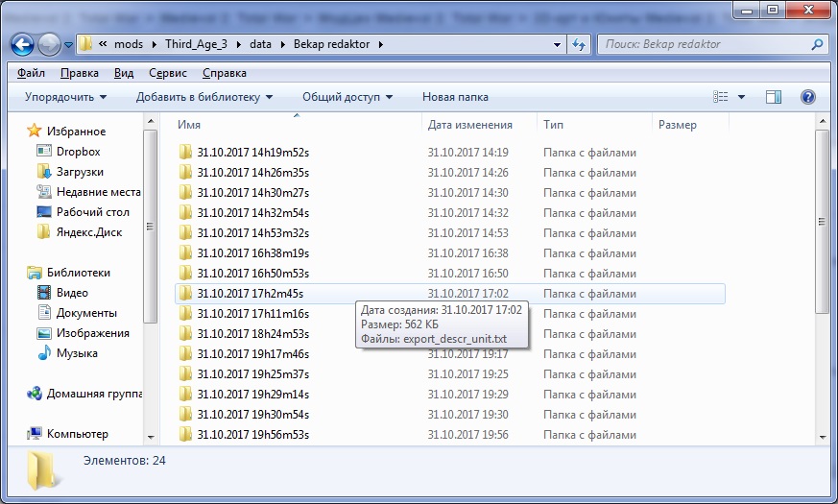Select folder 31.10.2017 19h25m37s

(x=450, y=374)
